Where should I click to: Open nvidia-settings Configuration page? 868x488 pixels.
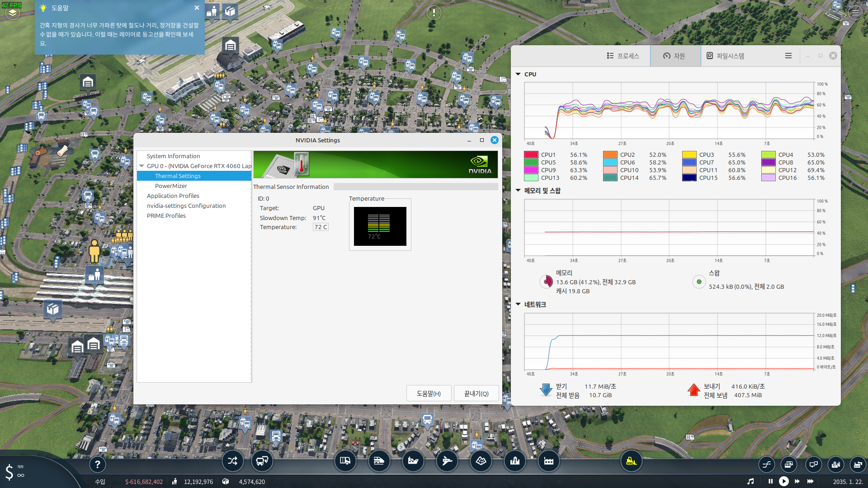pos(186,206)
